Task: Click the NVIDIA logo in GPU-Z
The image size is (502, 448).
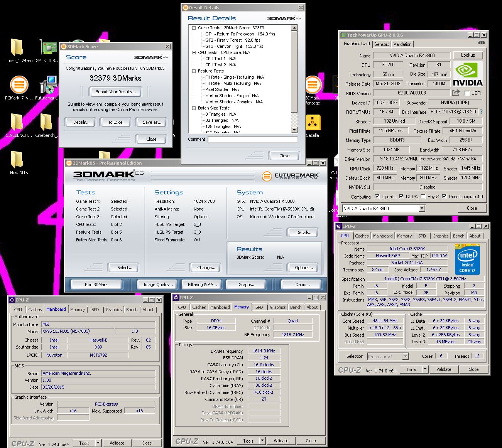Action: [468, 74]
